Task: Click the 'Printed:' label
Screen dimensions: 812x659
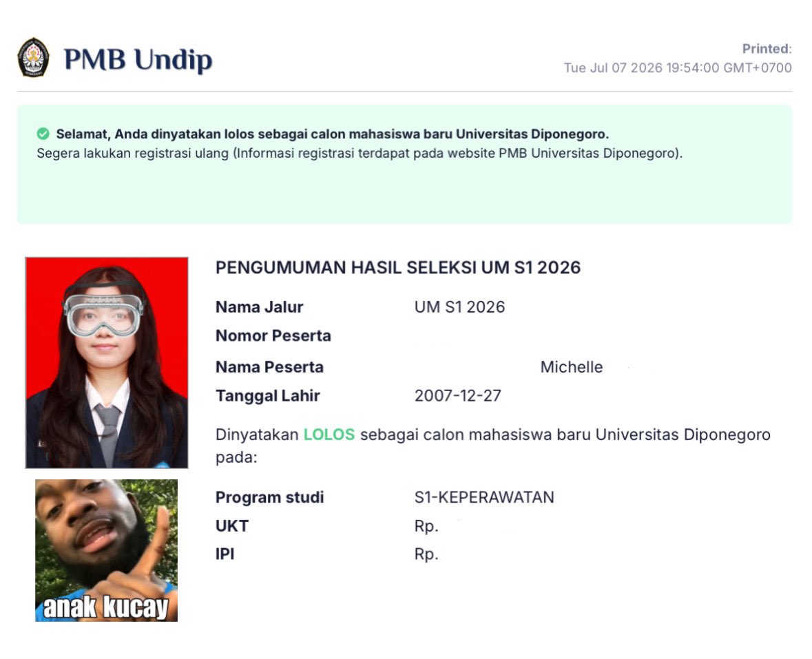Action: pos(767,49)
